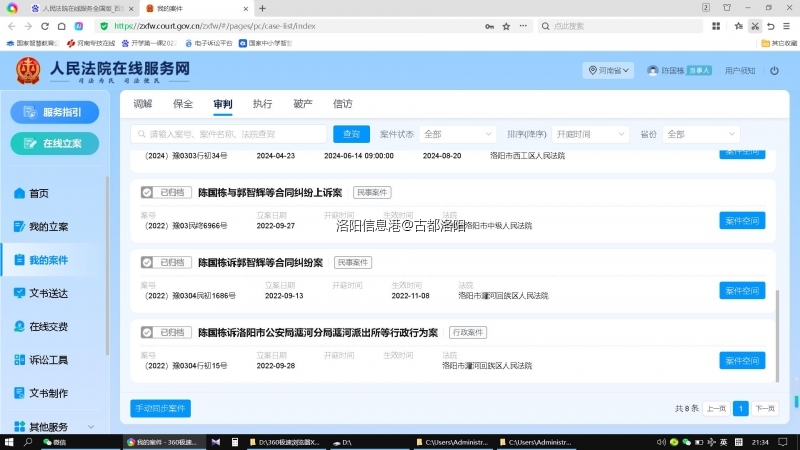
Task: Focus the case number search field
Action: (229, 134)
